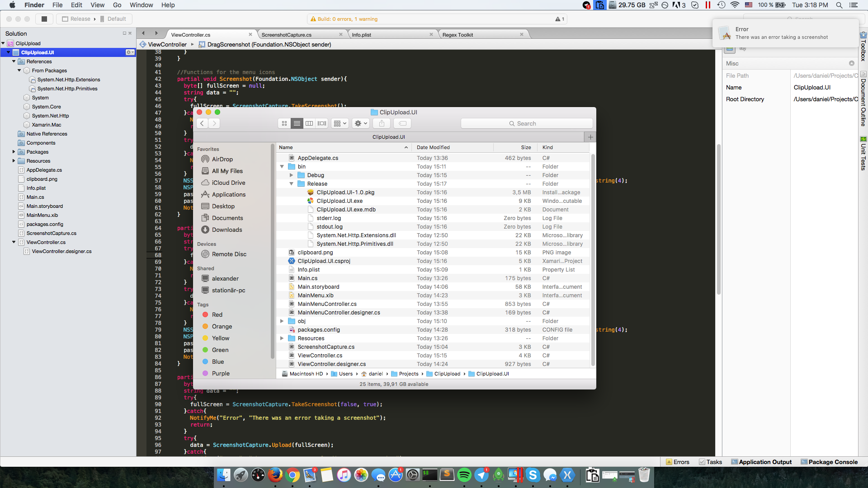868x488 pixels.
Task: Collapse ViewController.cs node in Solution
Action: pyautogui.click(x=14, y=242)
